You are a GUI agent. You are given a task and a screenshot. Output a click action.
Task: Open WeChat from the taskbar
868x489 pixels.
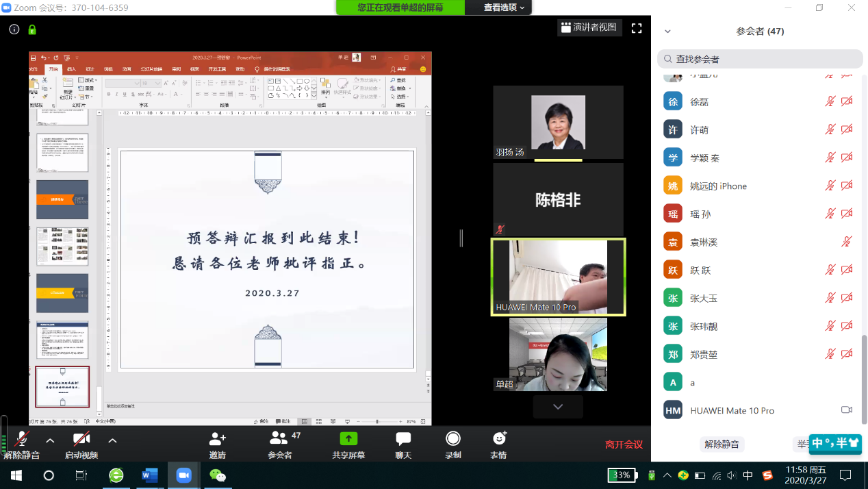[218, 475]
